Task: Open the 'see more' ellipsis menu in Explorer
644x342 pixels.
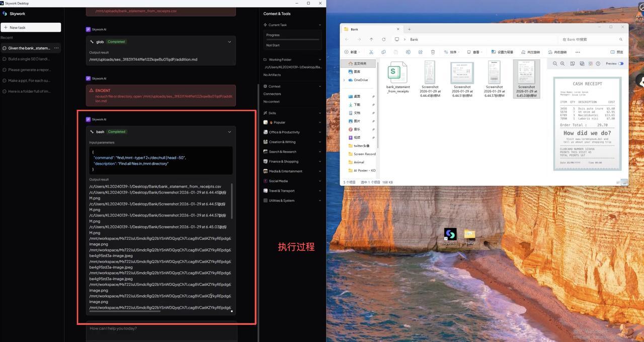Action: click(x=578, y=52)
